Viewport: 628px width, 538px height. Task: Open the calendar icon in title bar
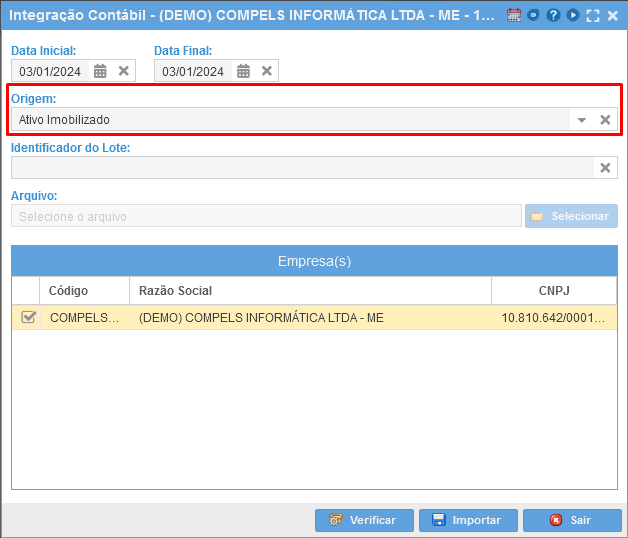[x=513, y=15]
